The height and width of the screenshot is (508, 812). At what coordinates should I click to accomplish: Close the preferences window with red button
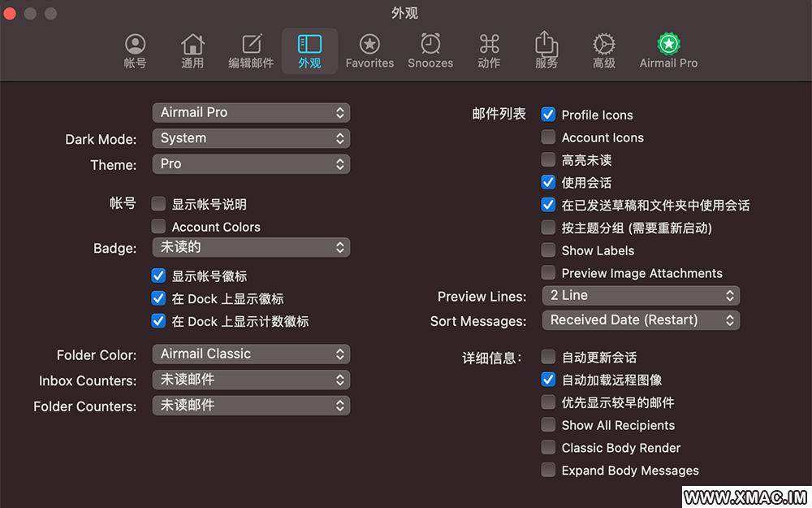[9, 13]
